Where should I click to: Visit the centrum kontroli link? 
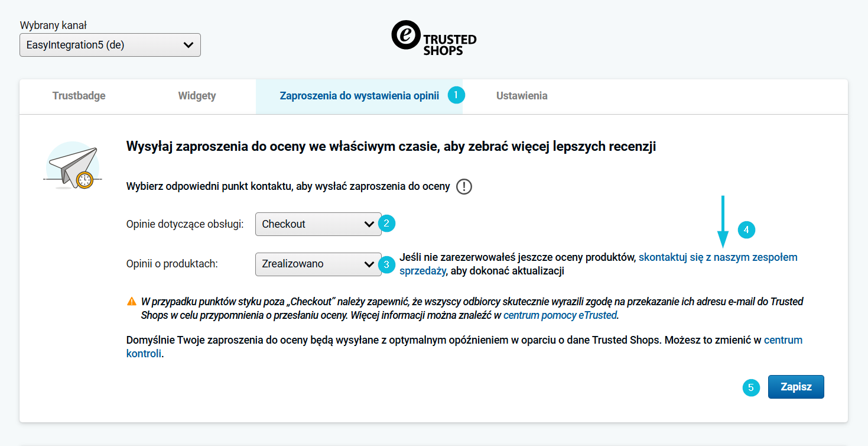click(x=783, y=340)
